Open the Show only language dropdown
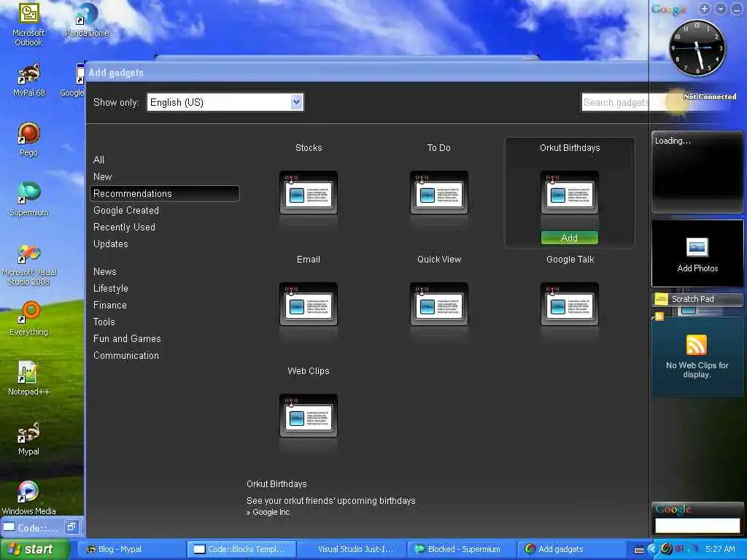Image resolution: width=747 pixels, height=560 pixels. click(225, 102)
